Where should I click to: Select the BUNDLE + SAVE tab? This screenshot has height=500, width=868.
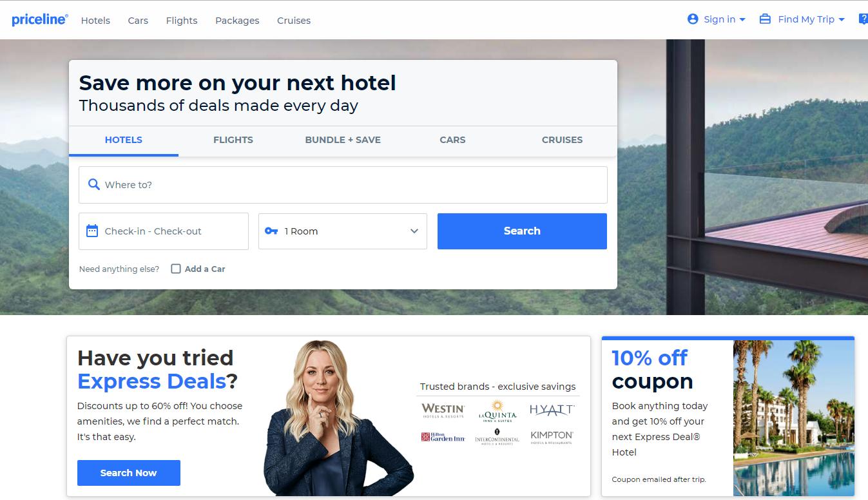pyautogui.click(x=343, y=140)
